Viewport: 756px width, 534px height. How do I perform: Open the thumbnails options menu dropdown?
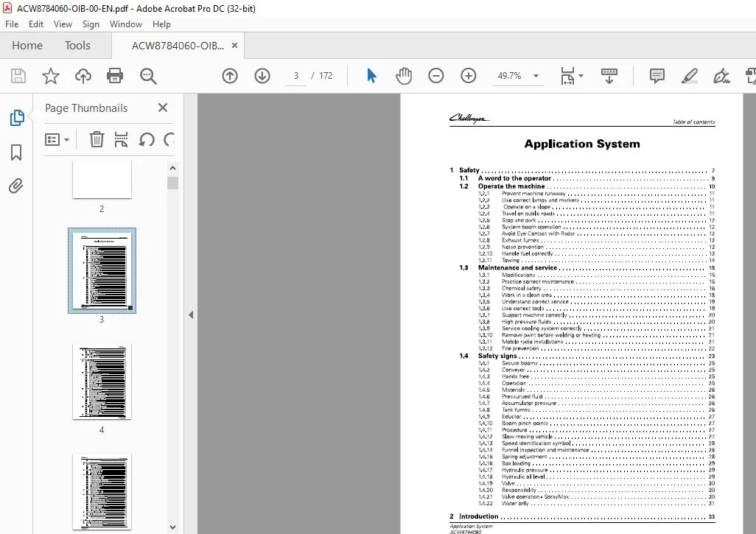point(57,140)
